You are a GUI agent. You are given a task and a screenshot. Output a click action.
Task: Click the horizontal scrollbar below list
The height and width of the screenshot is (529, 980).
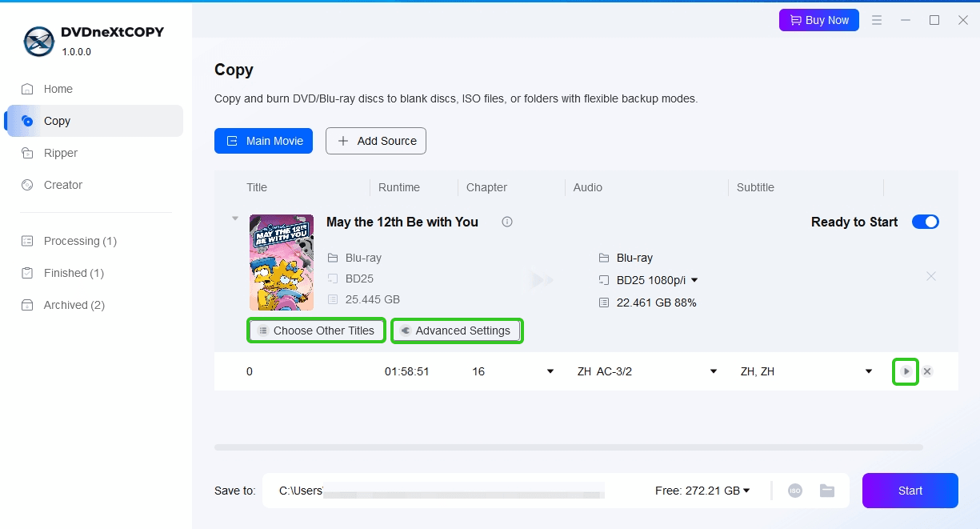click(x=569, y=447)
